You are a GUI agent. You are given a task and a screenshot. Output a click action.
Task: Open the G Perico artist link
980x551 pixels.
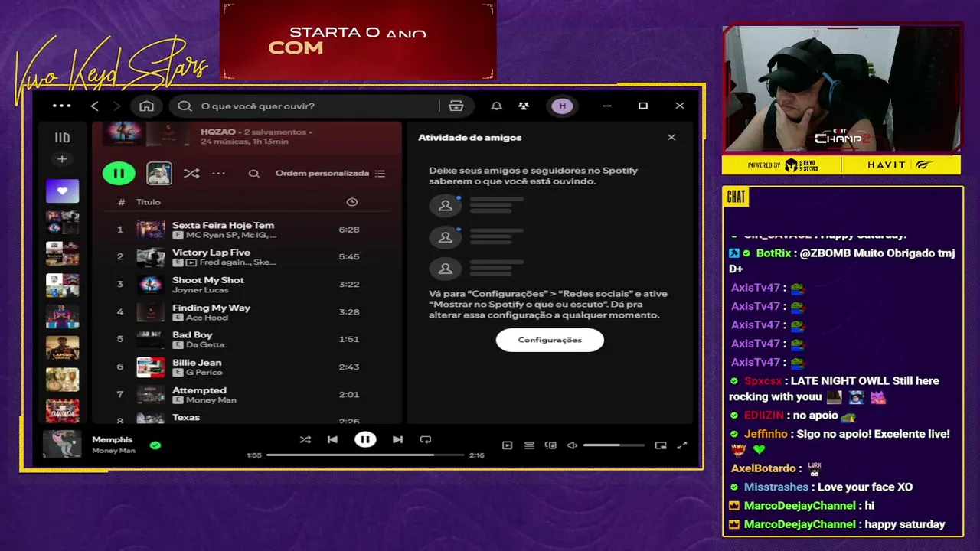[204, 373]
